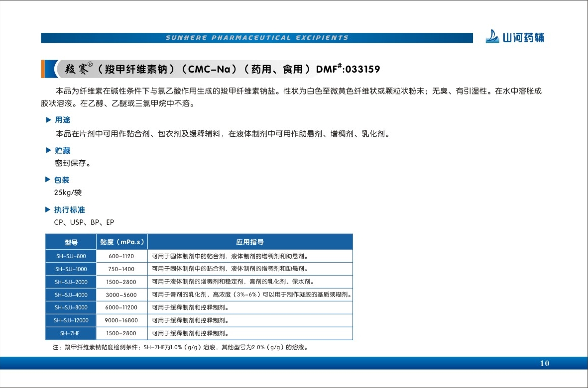Click the CP、USP、BP、EP standards line
This screenshot has width=588, height=388.
(84, 222)
